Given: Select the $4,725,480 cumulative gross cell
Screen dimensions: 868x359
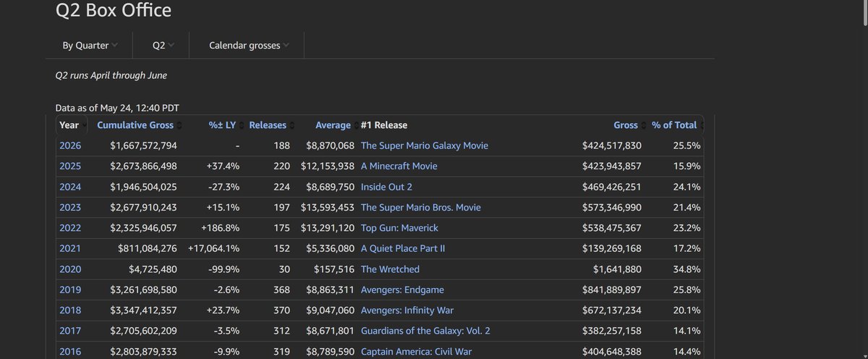Looking at the screenshot, I should point(153,269).
